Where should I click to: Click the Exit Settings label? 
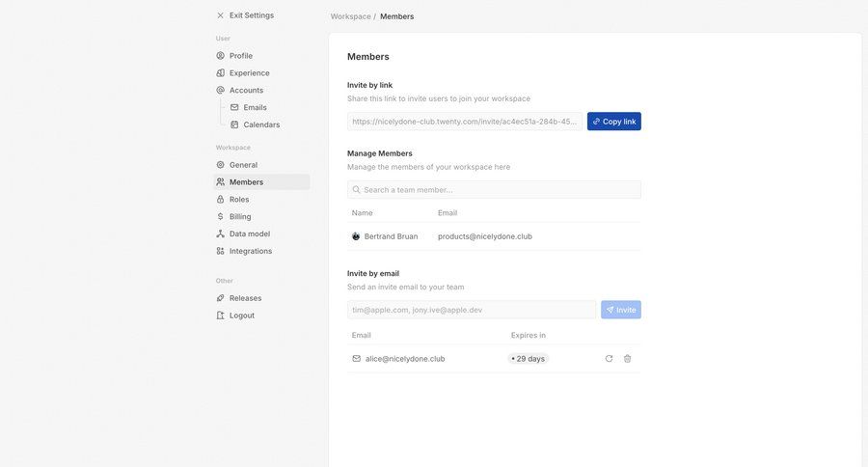tap(252, 15)
